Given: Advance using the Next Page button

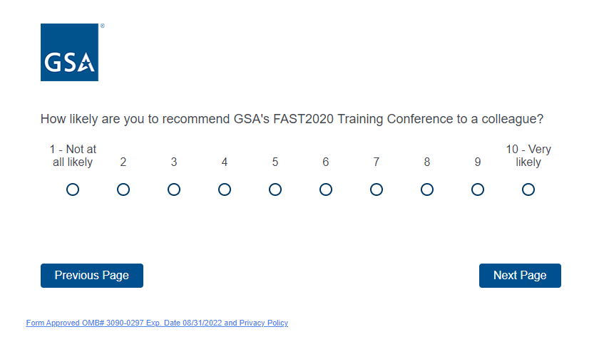Looking at the screenshot, I should (520, 276).
